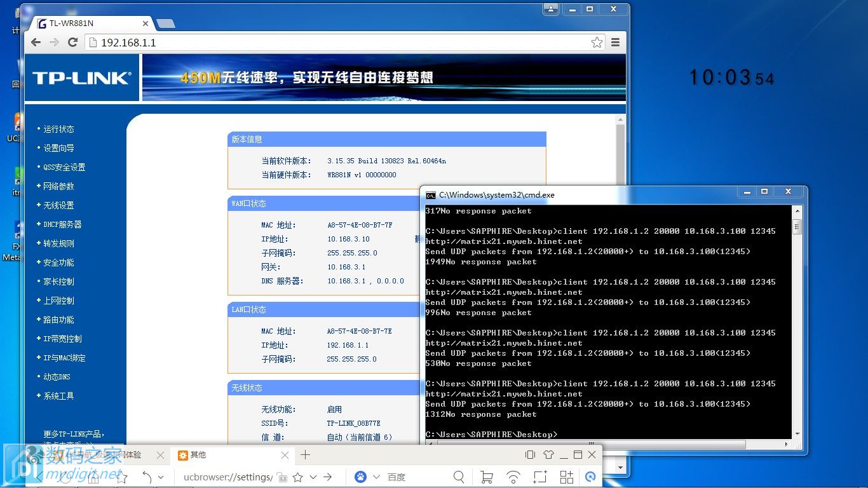The height and width of the screenshot is (488, 868).
Task: Click the 更多TP-LINK产品 link
Action: [74, 434]
